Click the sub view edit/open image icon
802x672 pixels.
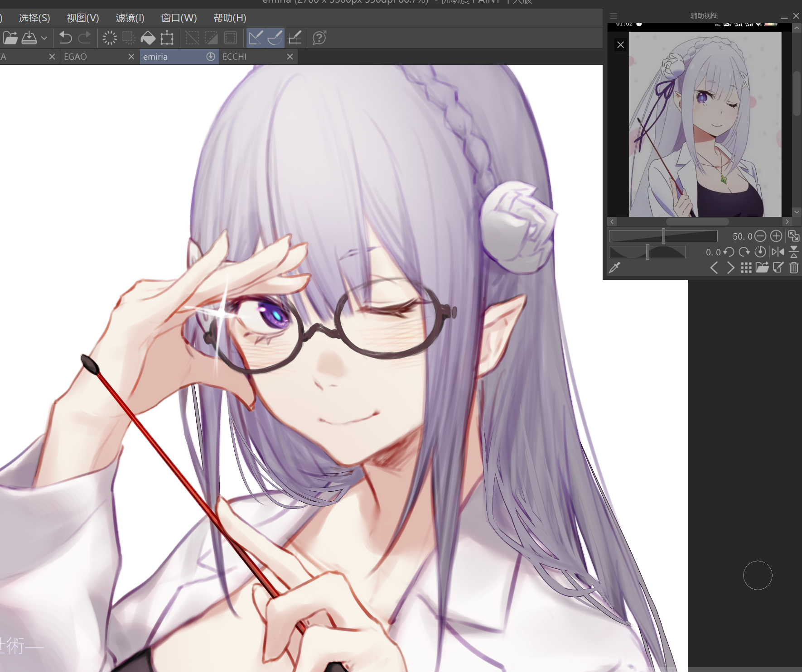click(x=778, y=268)
